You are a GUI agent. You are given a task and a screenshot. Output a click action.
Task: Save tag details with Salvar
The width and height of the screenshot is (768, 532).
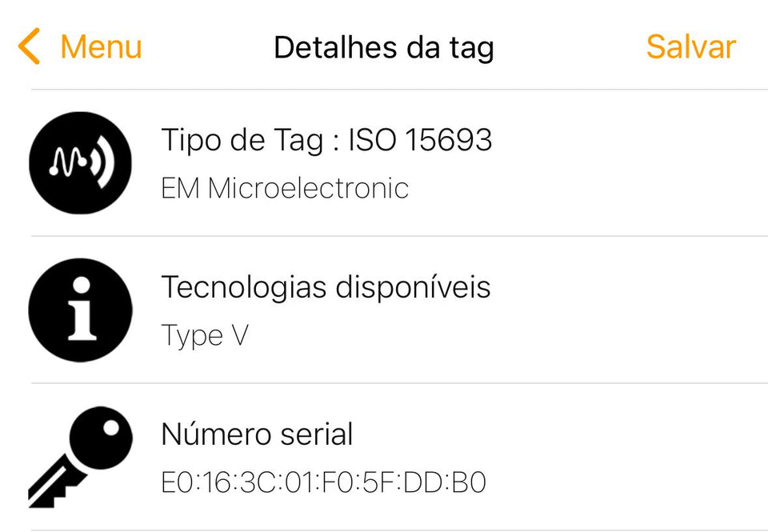click(x=690, y=47)
